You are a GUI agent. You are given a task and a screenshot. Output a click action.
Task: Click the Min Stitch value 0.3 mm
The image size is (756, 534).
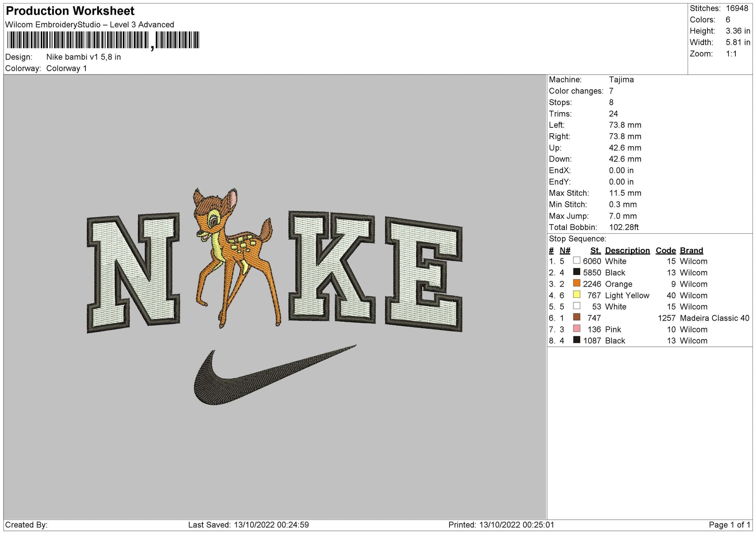(623, 204)
